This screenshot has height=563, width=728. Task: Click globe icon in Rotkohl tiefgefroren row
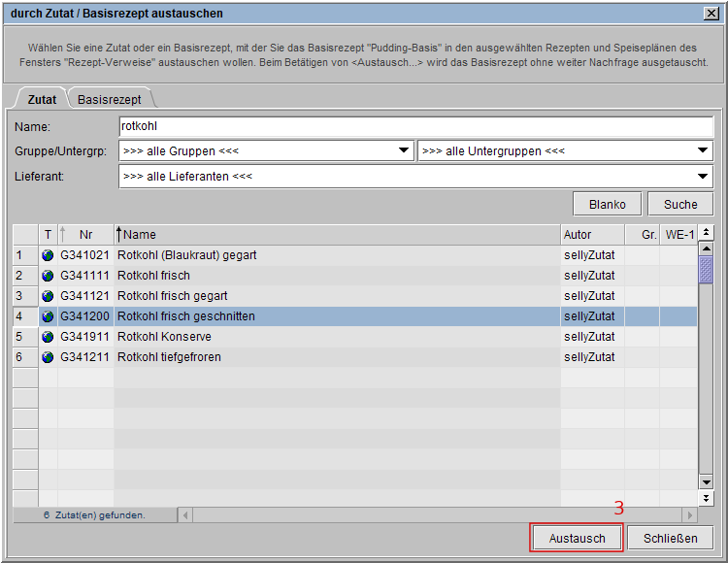(x=48, y=357)
